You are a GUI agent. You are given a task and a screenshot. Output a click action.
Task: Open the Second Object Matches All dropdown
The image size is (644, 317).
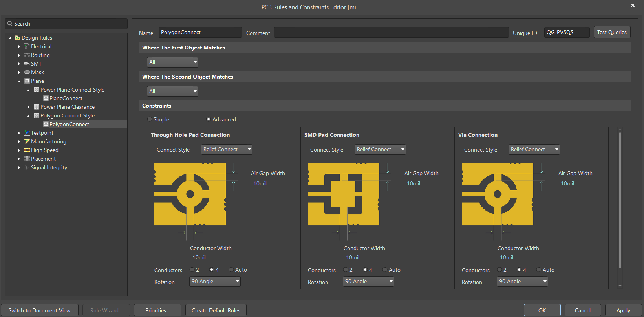pos(172,91)
